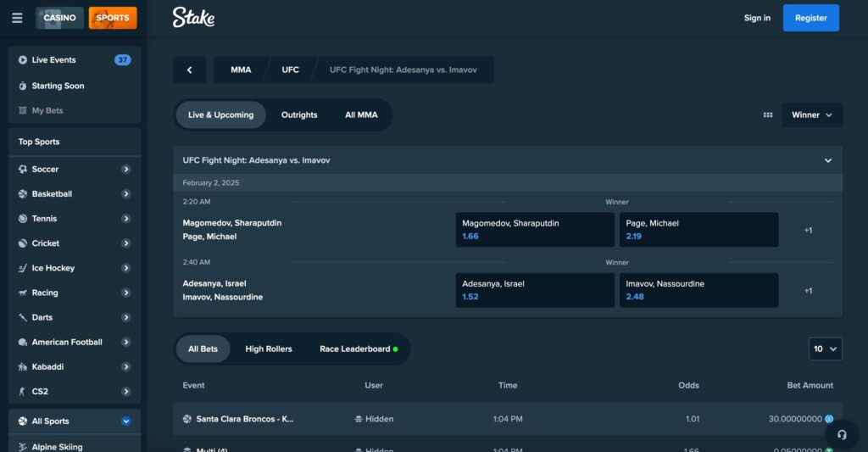Open the rows count dropdown showing 10
Screen dimensions: 868x452
[825, 349]
